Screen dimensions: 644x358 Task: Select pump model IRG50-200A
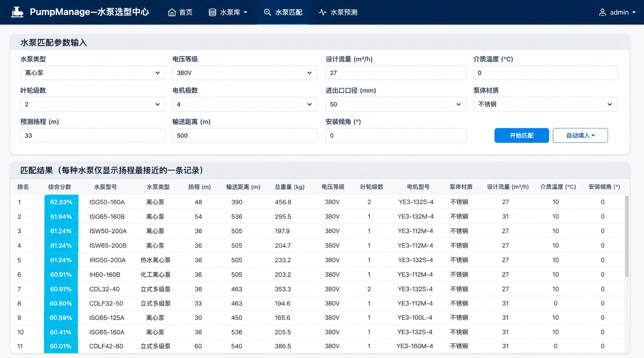coord(108,260)
